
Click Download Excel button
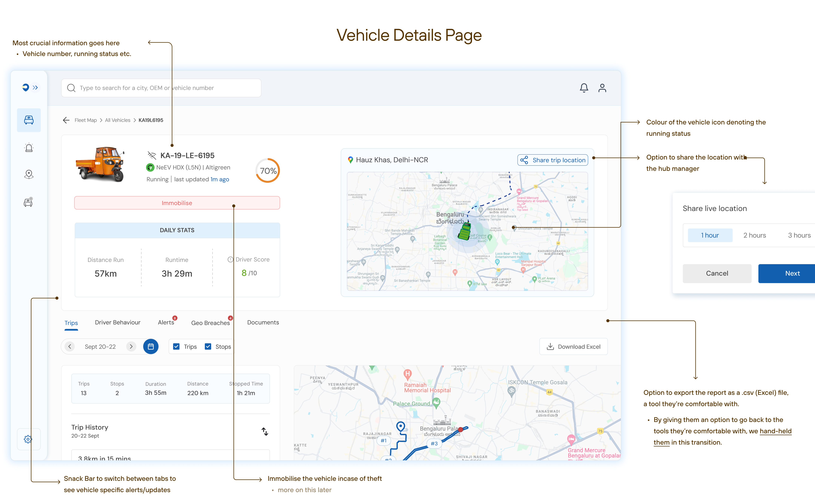pyautogui.click(x=574, y=347)
